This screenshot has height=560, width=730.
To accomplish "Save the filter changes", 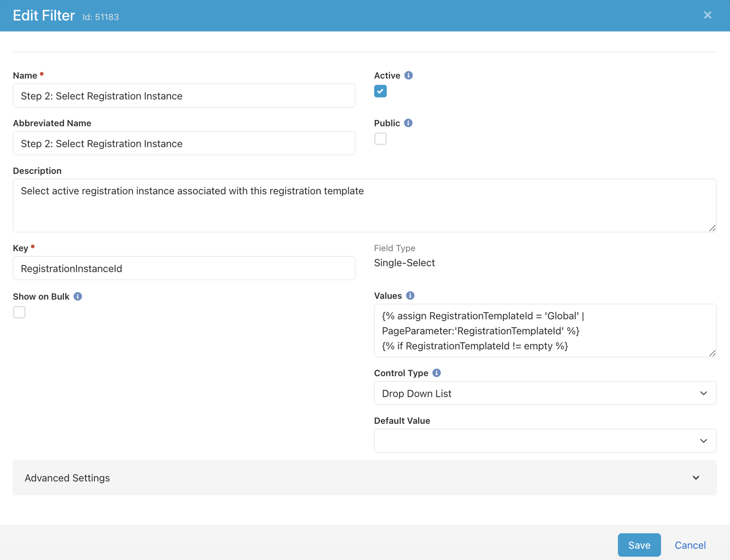I will (639, 545).
